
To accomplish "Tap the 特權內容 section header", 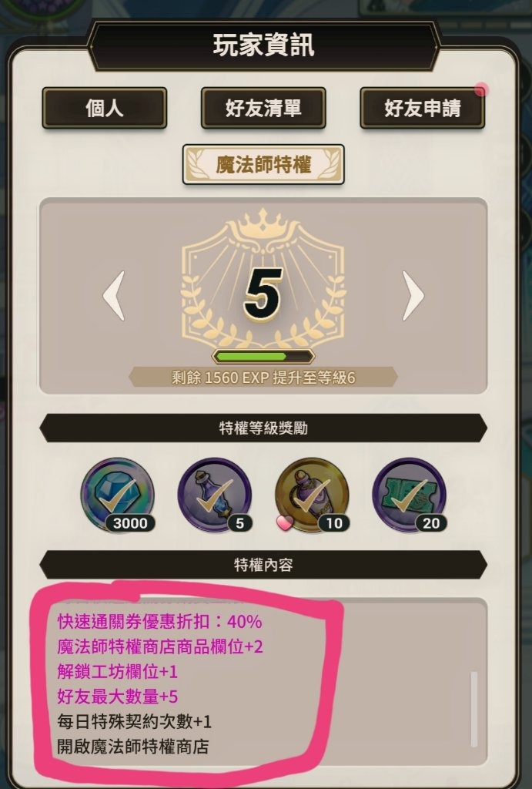I will click(263, 565).
